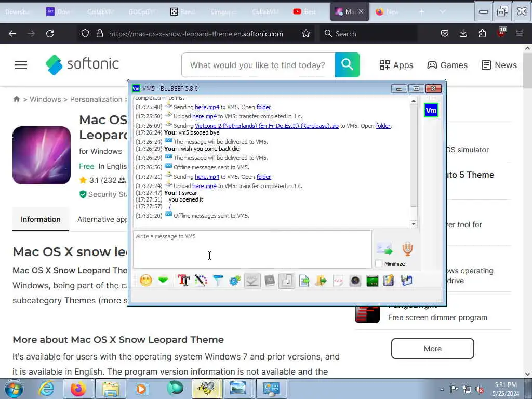532x399 pixels.
Task: Click the Write a message to VM5 field
Action: click(252, 249)
